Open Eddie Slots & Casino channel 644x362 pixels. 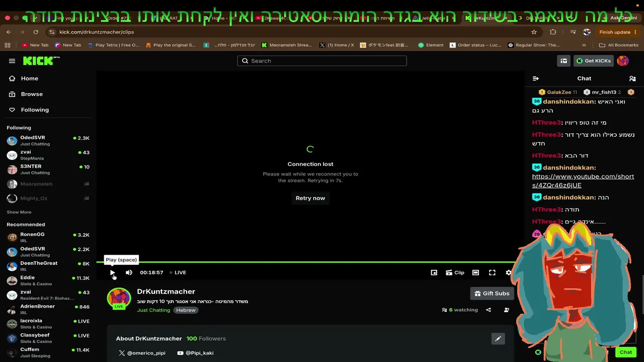48,281
